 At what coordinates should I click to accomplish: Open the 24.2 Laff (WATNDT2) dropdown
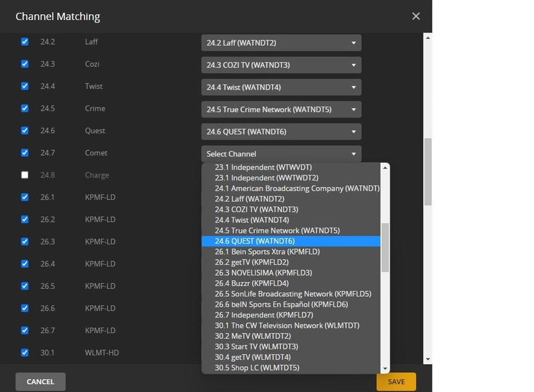point(282,43)
